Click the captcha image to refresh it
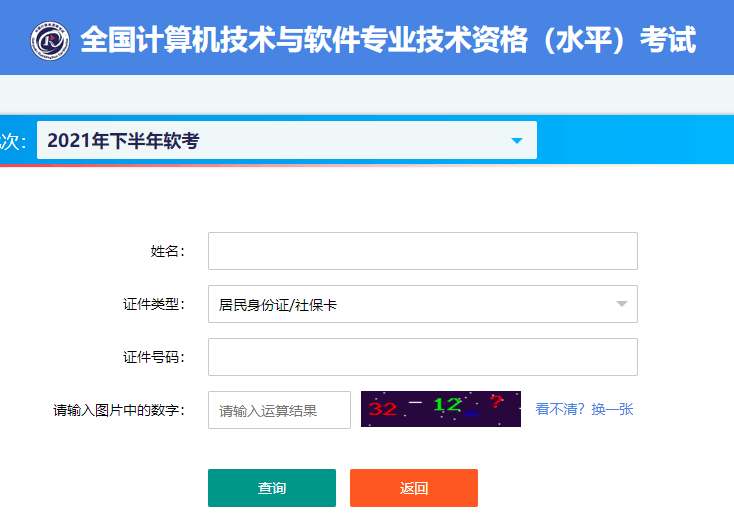The height and width of the screenshot is (521, 734). [x=440, y=409]
